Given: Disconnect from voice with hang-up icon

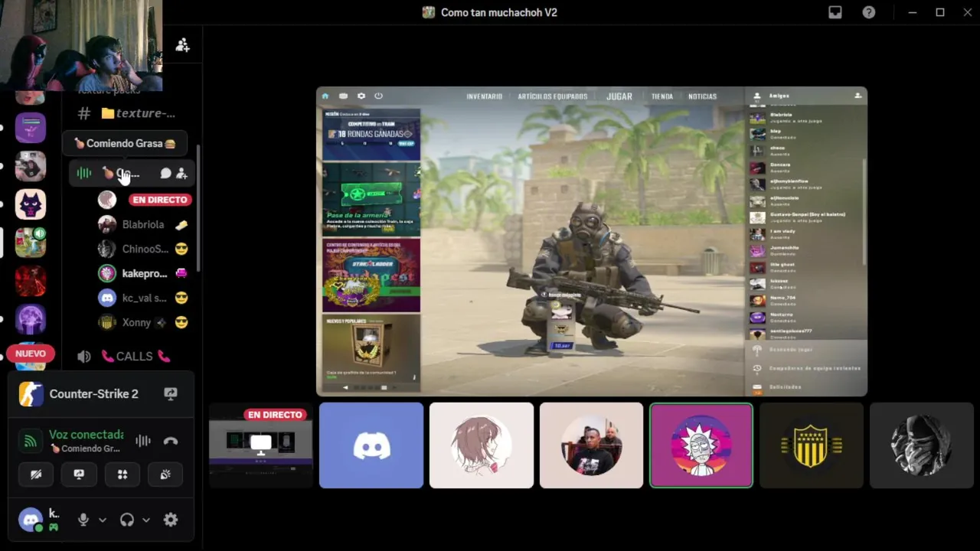Looking at the screenshot, I should pos(171,441).
